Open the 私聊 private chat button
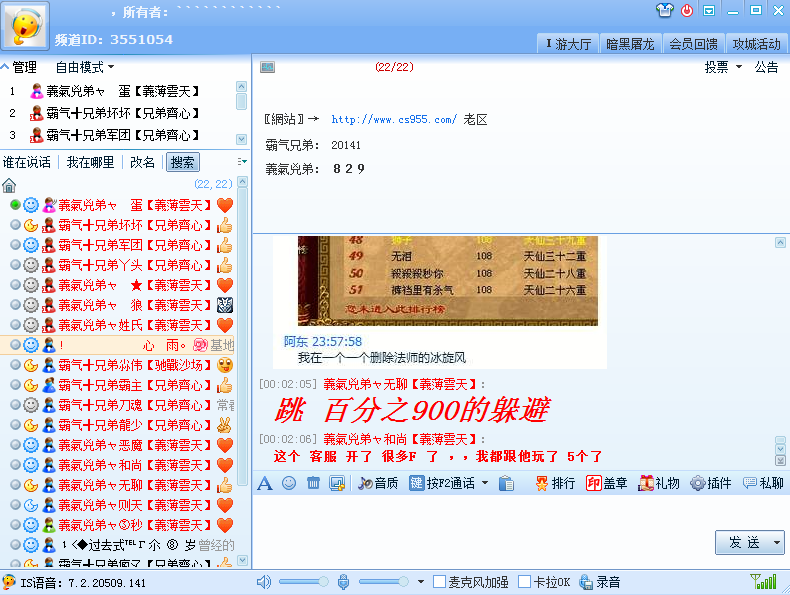Image resolution: width=790 pixels, height=595 pixels. (x=763, y=484)
